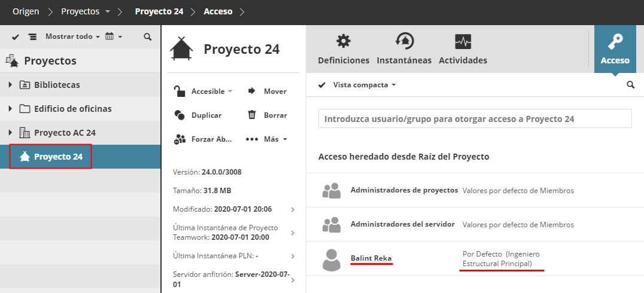Click the Versión 24.0.0/3008 text
Image resolution: width=644 pixels, height=293 pixels.
(x=208, y=172)
